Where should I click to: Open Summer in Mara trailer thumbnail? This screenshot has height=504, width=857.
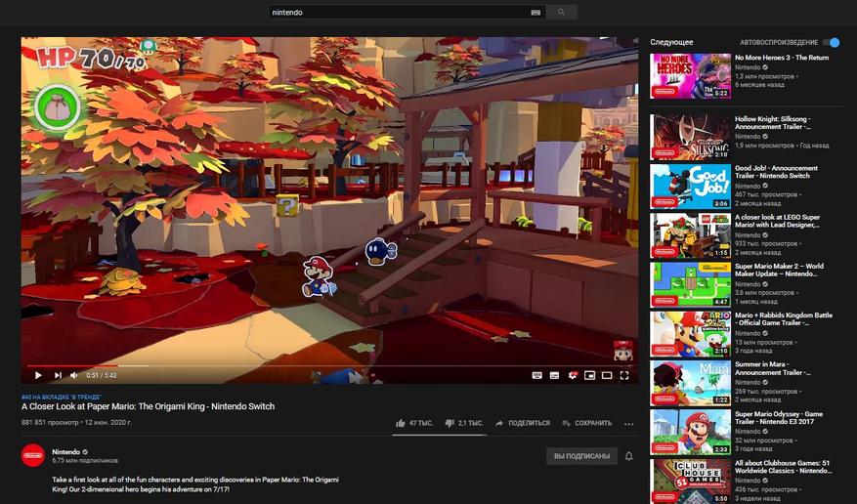coord(690,383)
